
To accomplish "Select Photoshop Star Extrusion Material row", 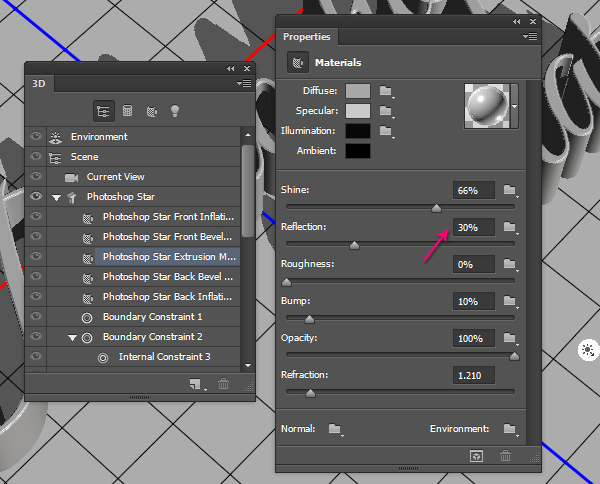I will (169, 257).
